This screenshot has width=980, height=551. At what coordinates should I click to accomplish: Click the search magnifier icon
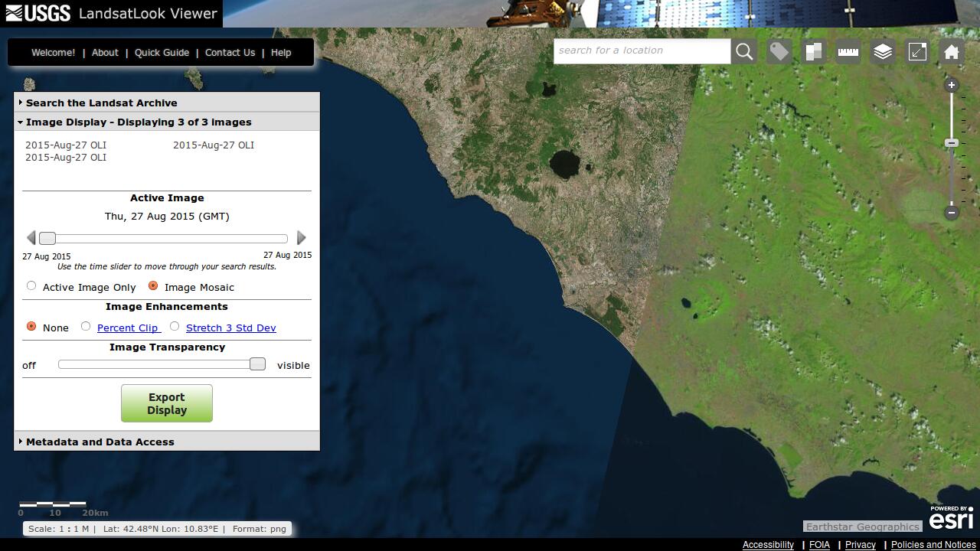pyautogui.click(x=744, y=51)
